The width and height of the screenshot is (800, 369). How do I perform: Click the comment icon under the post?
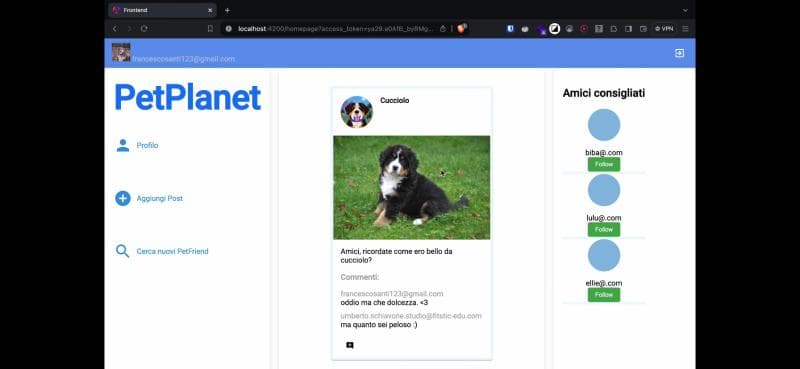tap(349, 346)
